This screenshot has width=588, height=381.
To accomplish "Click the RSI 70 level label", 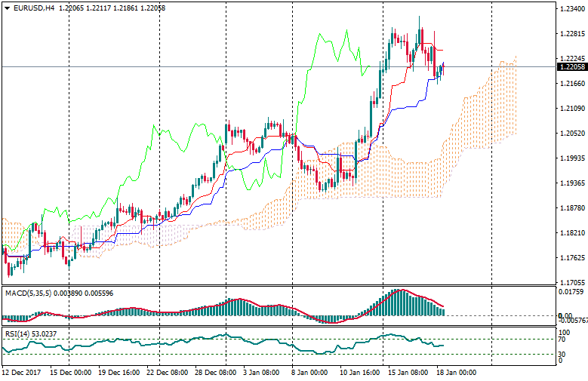I will [562, 340].
